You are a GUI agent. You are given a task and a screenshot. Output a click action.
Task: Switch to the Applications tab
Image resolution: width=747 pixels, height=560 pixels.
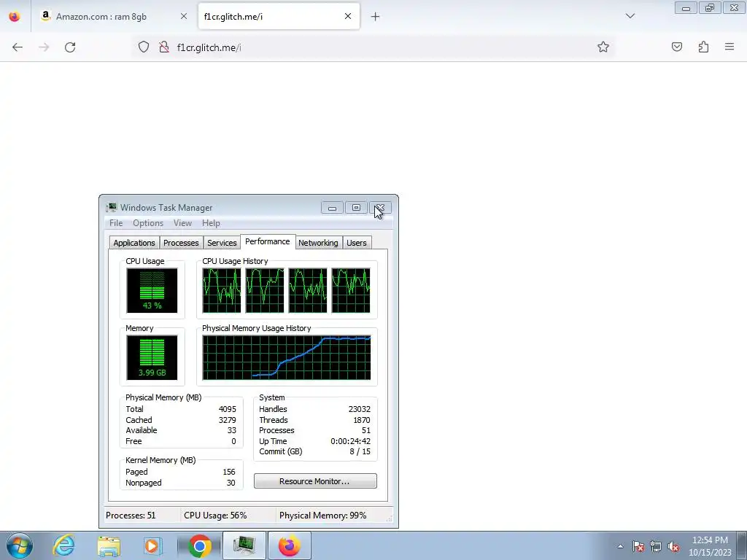[x=134, y=243]
